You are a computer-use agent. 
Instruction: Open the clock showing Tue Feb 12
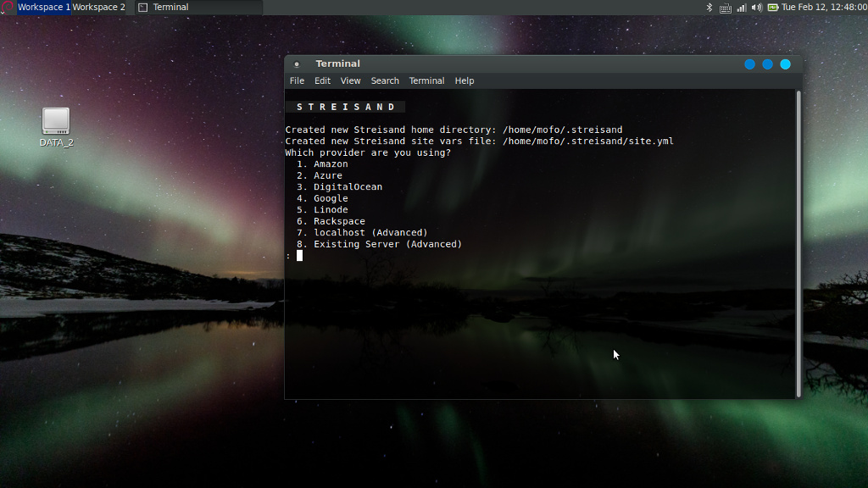point(824,7)
